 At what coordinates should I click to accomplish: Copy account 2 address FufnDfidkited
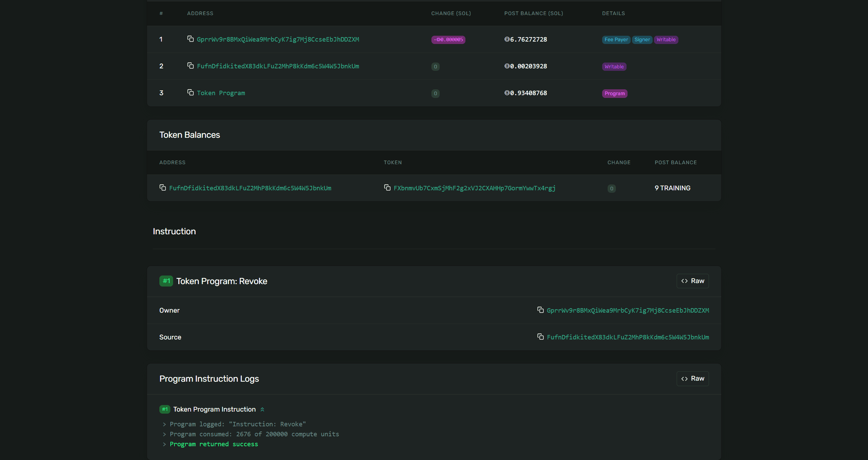pyautogui.click(x=191, y=66)
